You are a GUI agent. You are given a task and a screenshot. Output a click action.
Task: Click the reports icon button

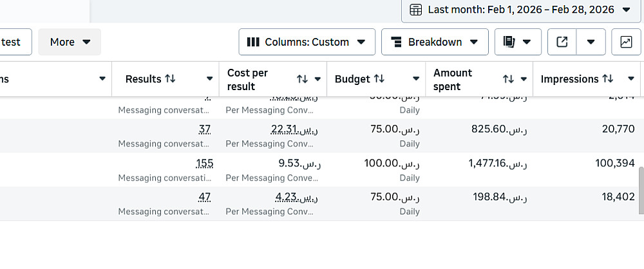(x=518, y=42)
